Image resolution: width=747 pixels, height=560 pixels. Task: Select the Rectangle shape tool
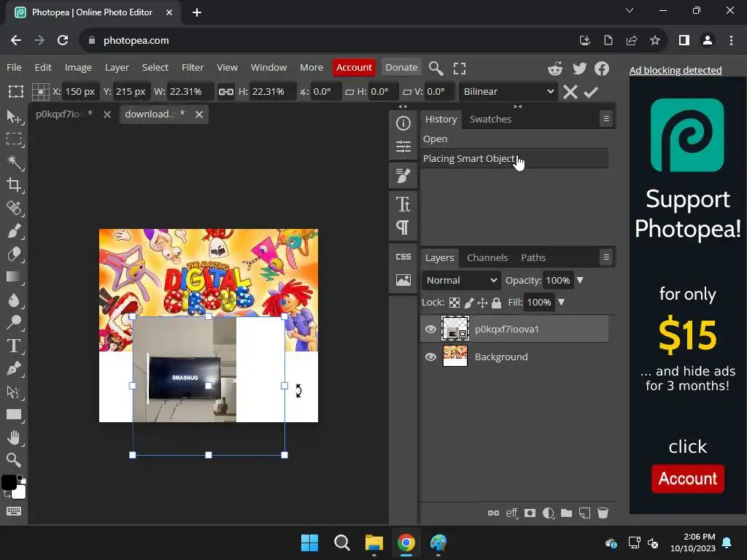[13, 414]
